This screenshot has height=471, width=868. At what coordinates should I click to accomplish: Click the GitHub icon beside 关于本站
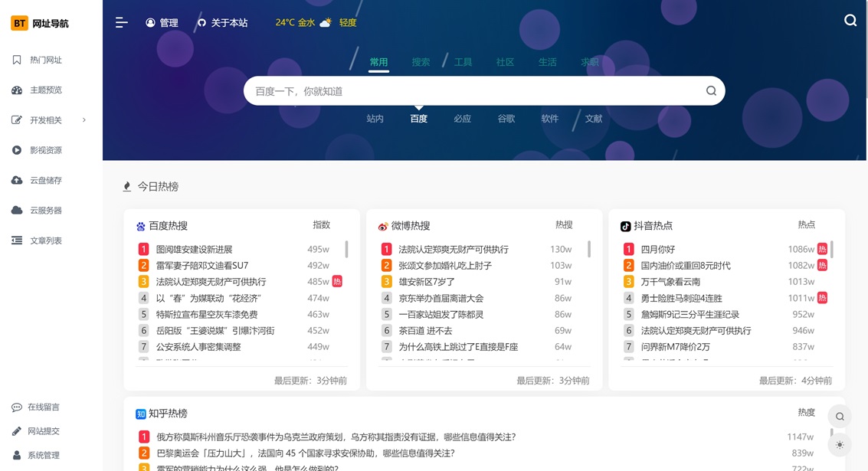point(201,23)
